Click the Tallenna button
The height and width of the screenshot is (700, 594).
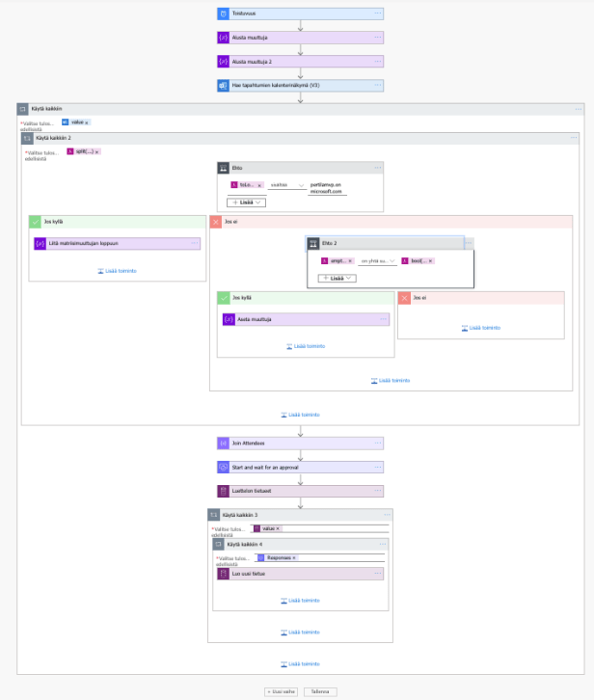pos(319,691)
